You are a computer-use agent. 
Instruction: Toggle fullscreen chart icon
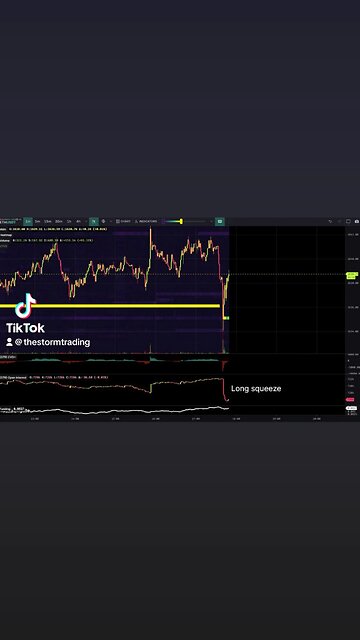pos(348,221)
